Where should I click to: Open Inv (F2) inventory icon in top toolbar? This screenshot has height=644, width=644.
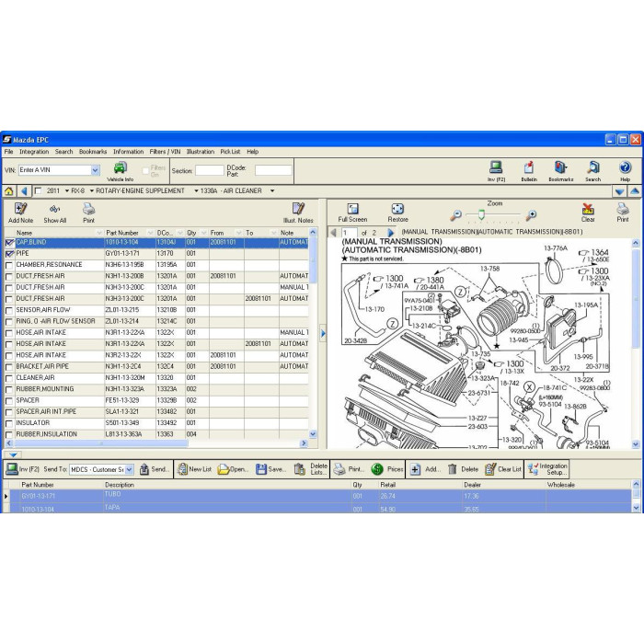point(496,171)
